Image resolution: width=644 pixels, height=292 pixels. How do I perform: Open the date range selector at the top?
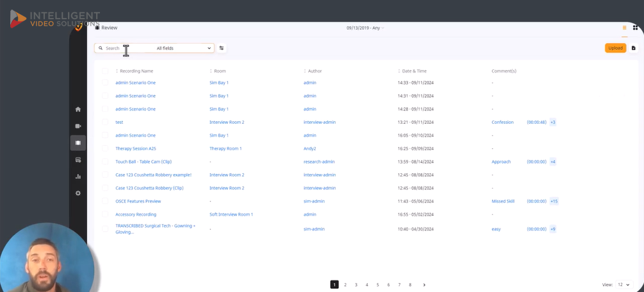click(365, 28)
